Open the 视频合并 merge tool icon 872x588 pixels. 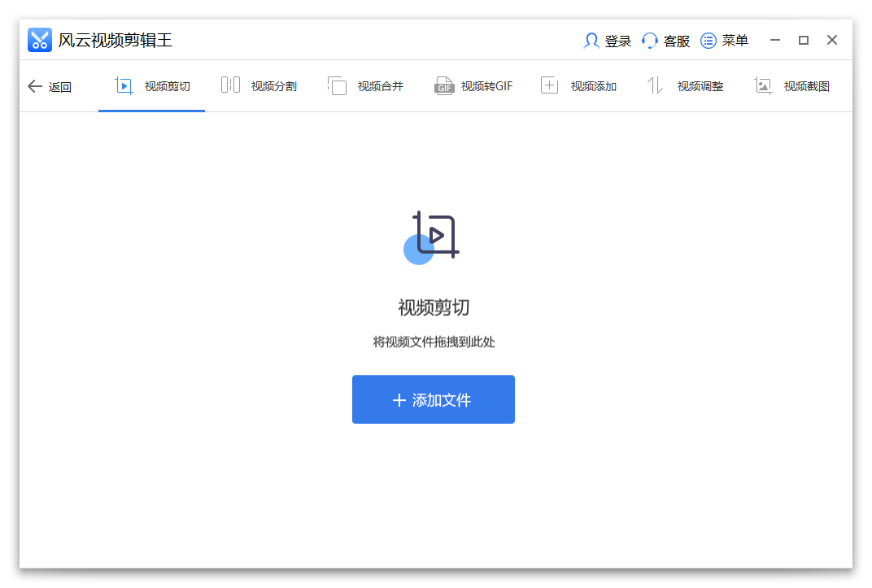pyautogui.click(x=337, y=85)
